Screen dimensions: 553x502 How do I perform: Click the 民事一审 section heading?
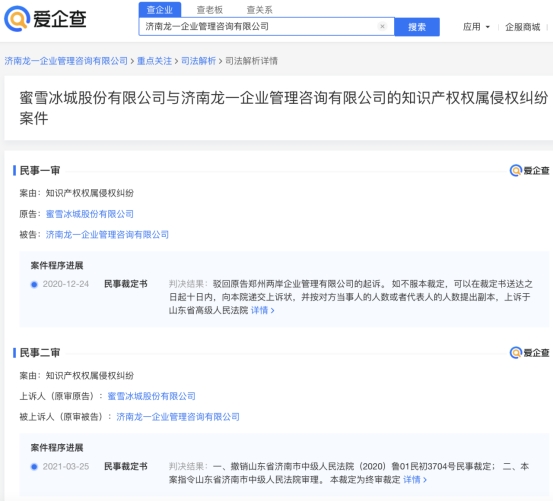pos(40,171)
